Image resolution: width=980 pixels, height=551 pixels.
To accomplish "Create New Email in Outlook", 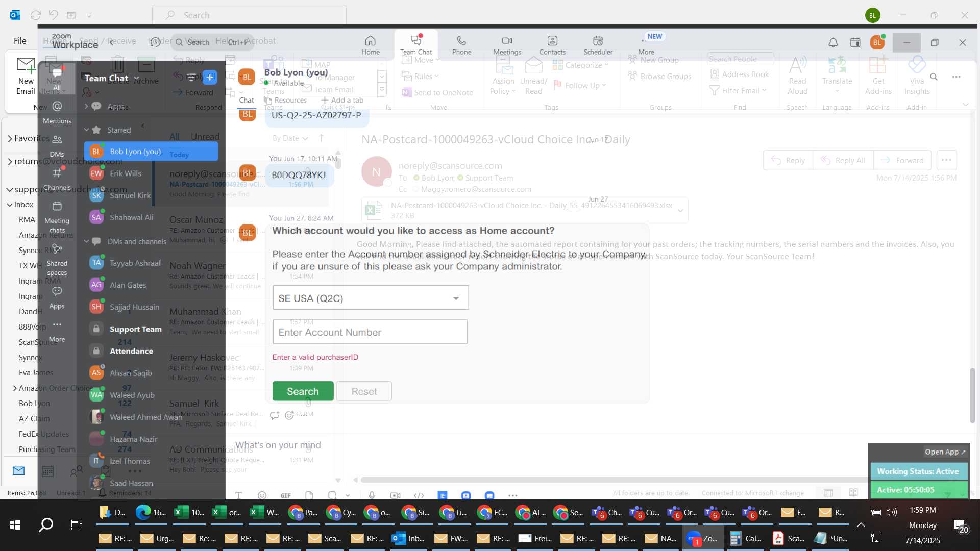I will click(x=26, y=77).
